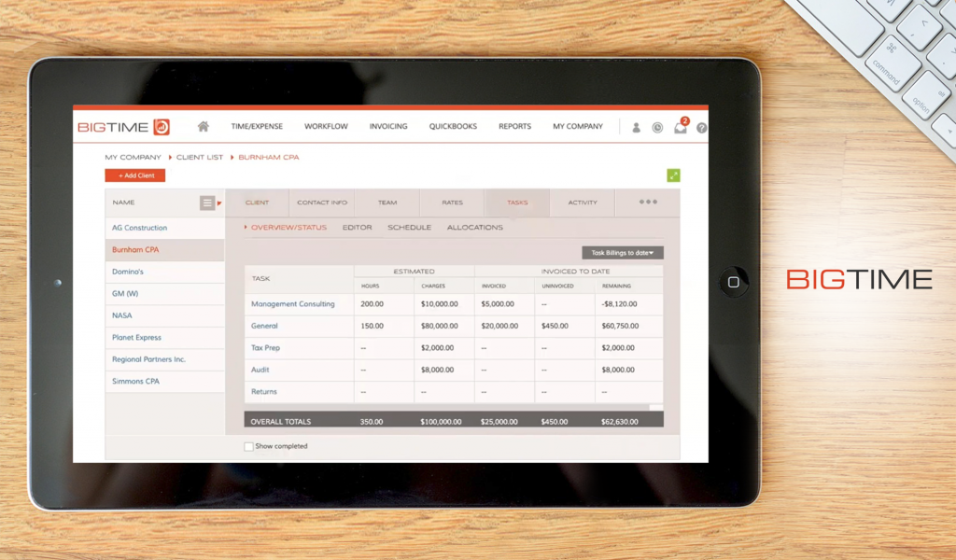The image size is (956, 560).
Task: Switch to the Rates tab
Action: [x=452, y=203]
